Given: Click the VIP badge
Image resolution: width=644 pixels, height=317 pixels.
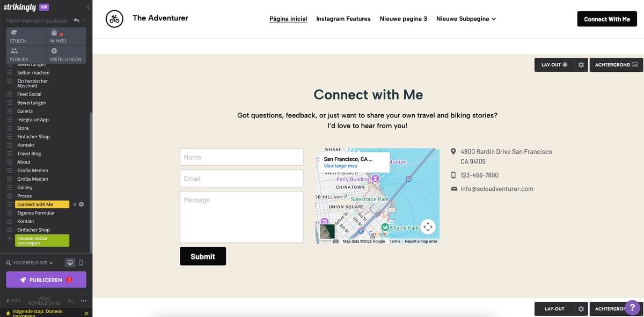Looking at the screenshot, I should click(x=44, y=7).
